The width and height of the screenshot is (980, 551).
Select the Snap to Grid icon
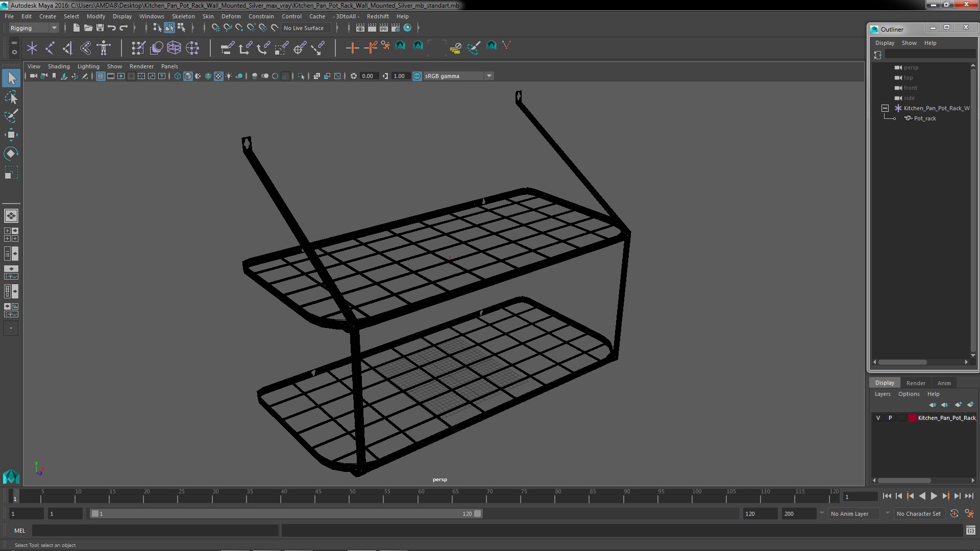(x=216, y=28)
